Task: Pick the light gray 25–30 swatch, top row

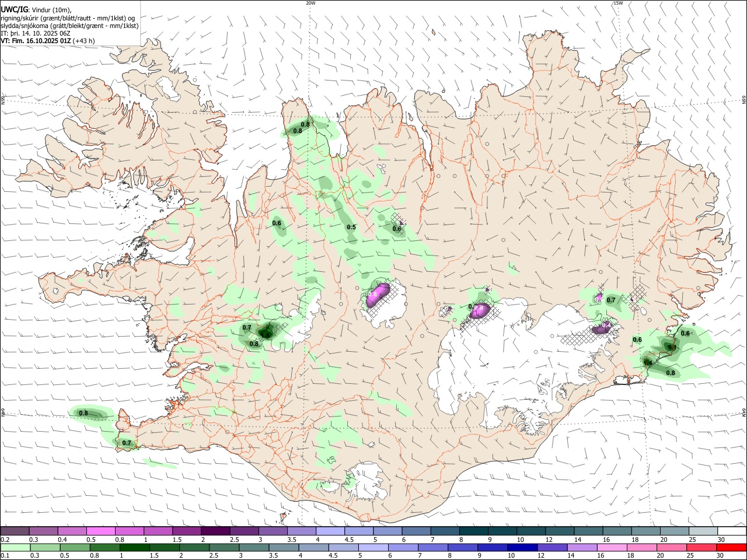Action: [x=703, y=531]
